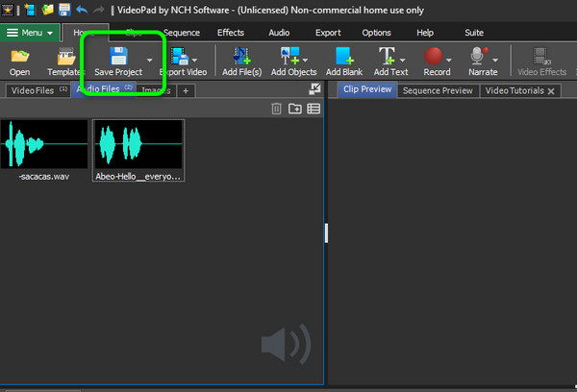
Task: Select the Audio Files bin tab
Action: click(x=104, y=89)
